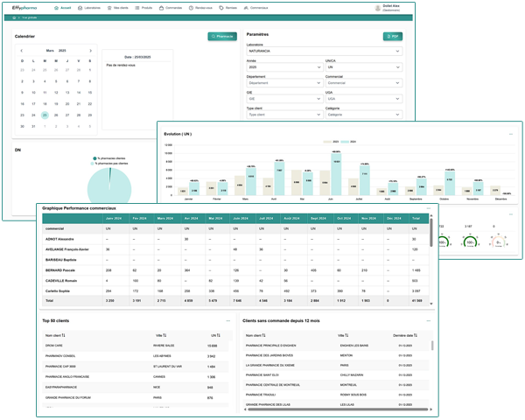The width and height of the screenshot is (525, 420).
Task: Sort Top 50 clients by UN column
Action: coord(208,334)
